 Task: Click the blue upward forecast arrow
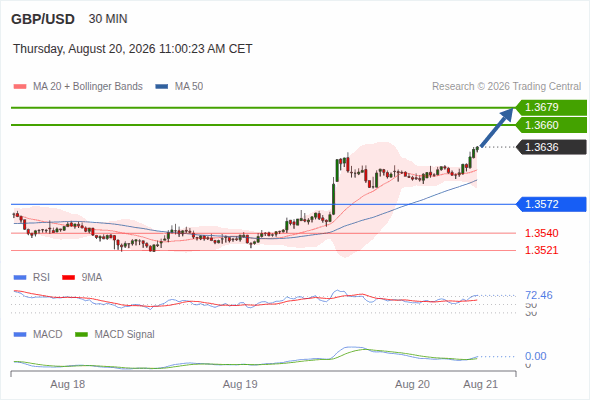point(497,127)
